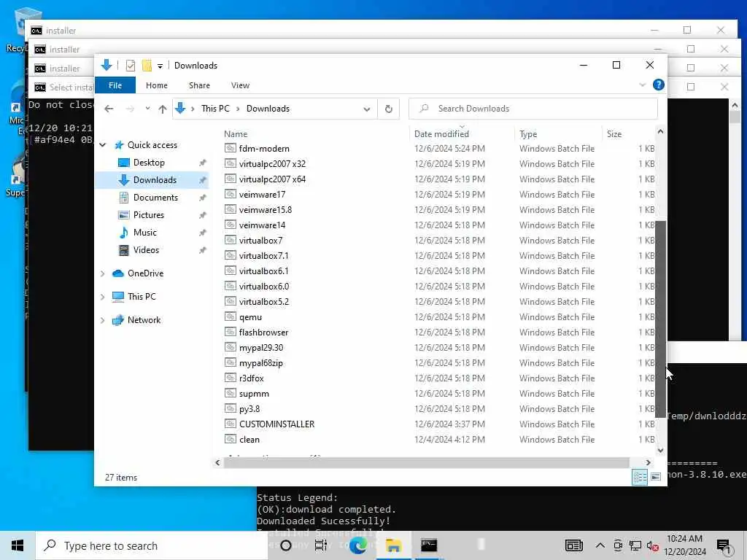Image resolution: width=747 pixels, height=560 pixels.
Task: Collapse the Quick access tree node
Action: [103, 145]
